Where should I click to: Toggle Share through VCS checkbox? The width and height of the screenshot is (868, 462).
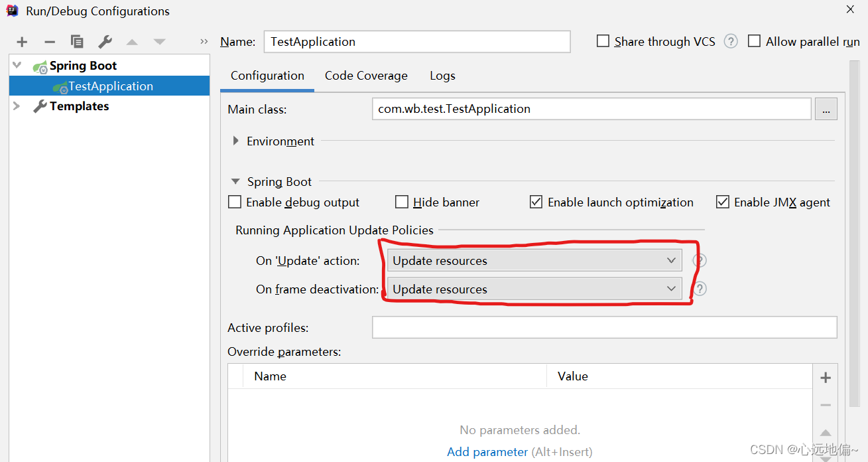pos(603,41)
